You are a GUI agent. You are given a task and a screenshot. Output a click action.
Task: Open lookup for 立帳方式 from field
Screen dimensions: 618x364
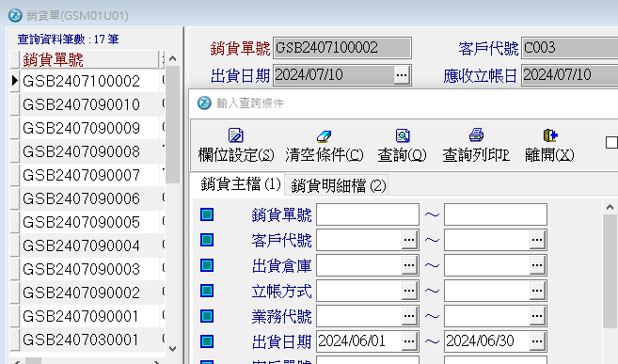click(409, 291)
